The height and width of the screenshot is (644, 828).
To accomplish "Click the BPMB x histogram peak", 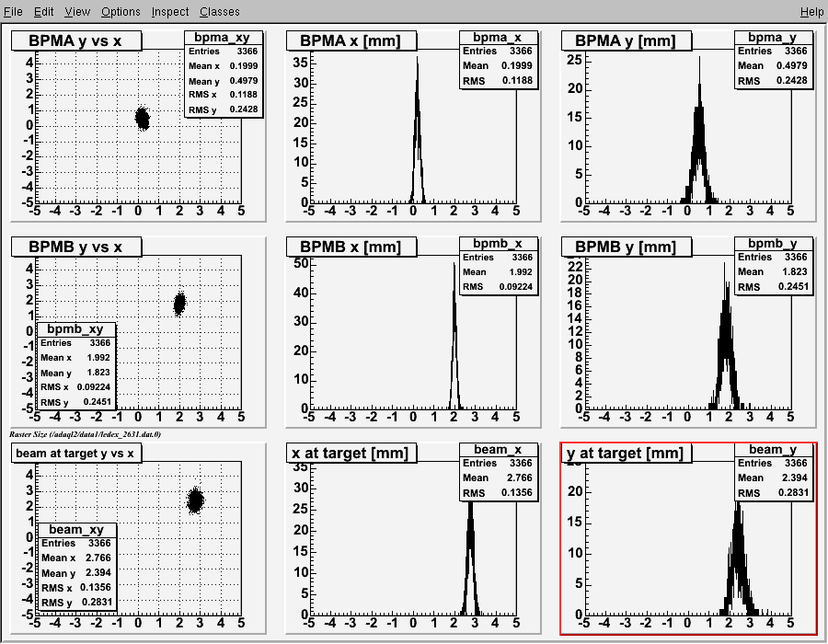I will (x=454, y=338).
